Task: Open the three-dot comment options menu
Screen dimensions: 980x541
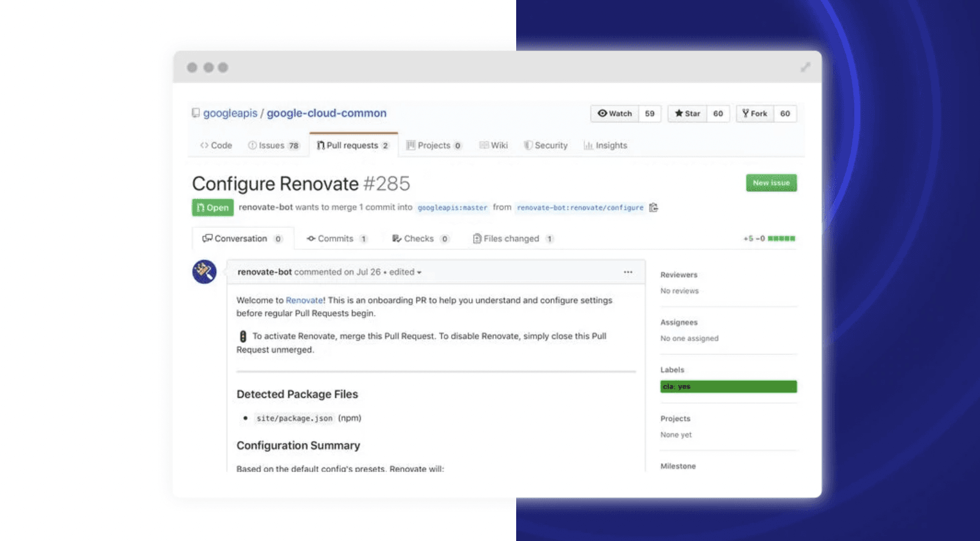Action: (x=628, y=272)
